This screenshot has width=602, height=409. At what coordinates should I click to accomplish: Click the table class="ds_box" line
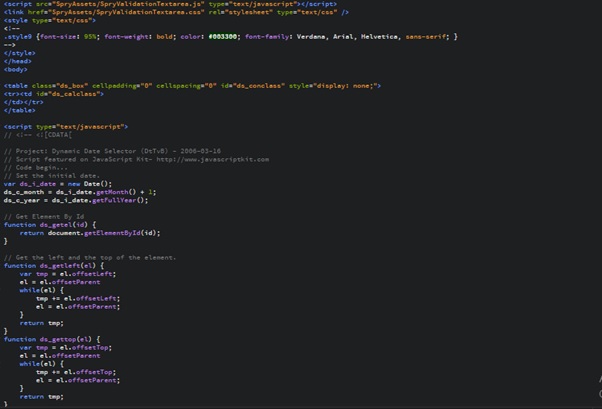click(x=192, y=86)
